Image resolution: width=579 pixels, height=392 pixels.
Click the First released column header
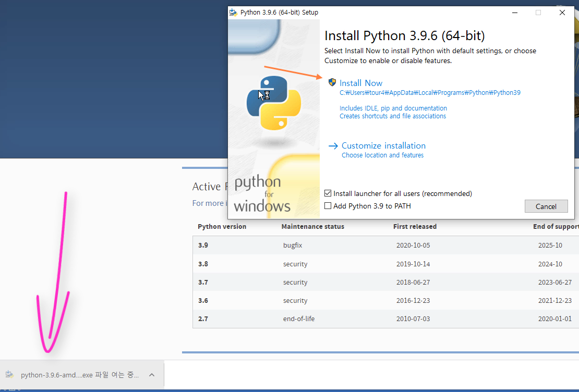tap(415, 227)
